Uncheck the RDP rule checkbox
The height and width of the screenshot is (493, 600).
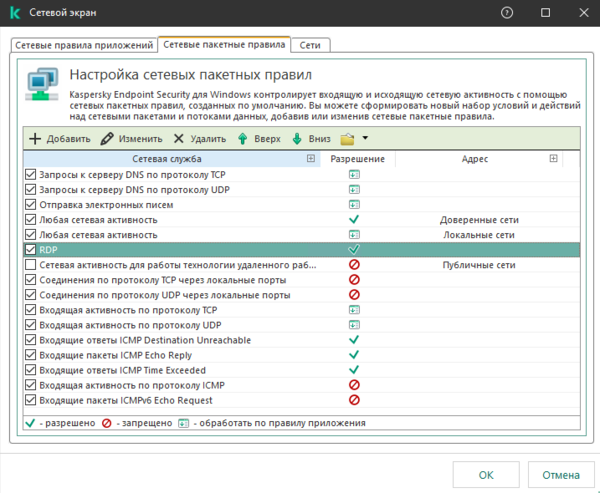point(30,250)
